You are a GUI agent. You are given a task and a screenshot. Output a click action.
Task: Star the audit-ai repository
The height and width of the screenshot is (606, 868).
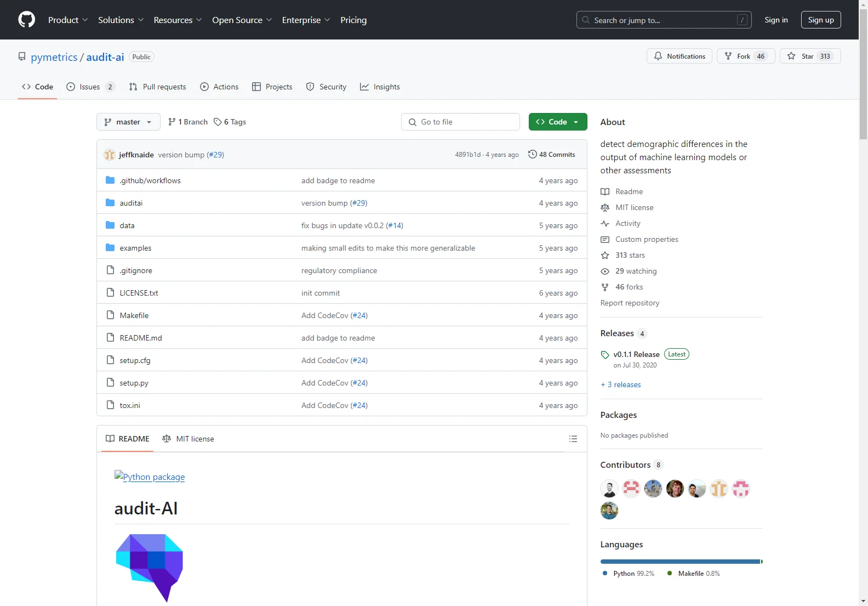810,56
